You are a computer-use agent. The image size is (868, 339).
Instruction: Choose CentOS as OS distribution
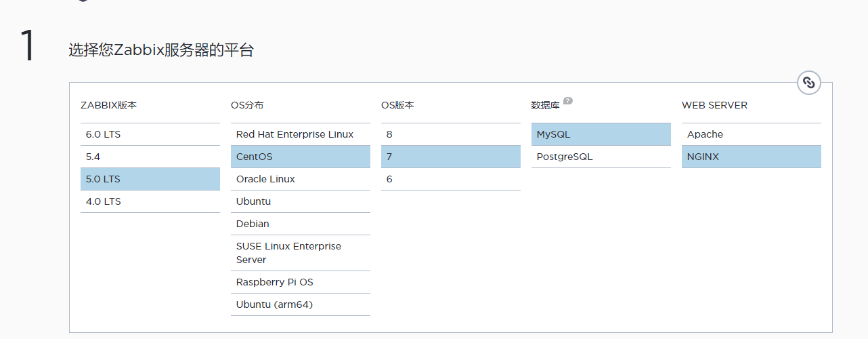tap(301, 157)
